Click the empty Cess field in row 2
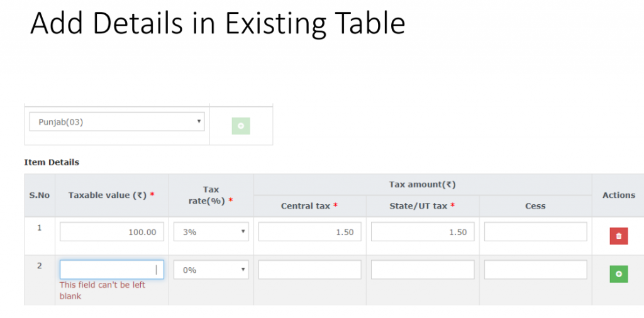 click(x=536, y=270)
